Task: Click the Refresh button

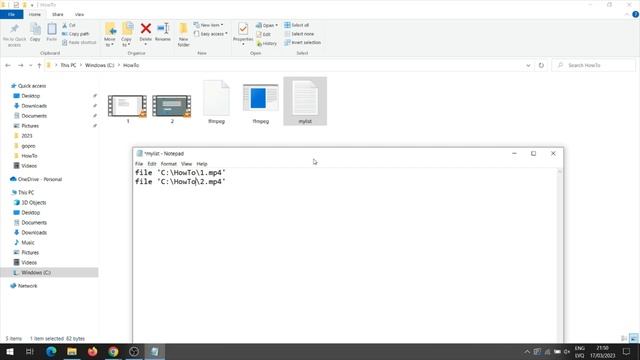Action: (541, 65)
